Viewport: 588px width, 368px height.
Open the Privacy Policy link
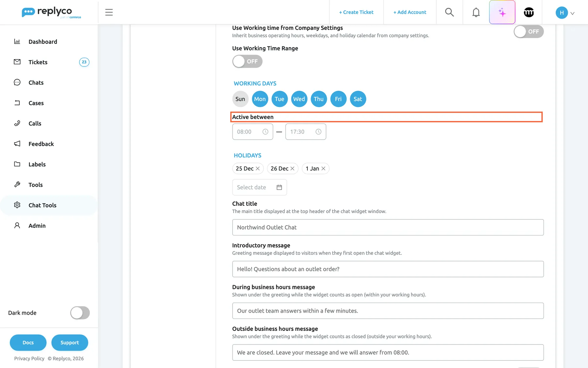click(29, 359)
